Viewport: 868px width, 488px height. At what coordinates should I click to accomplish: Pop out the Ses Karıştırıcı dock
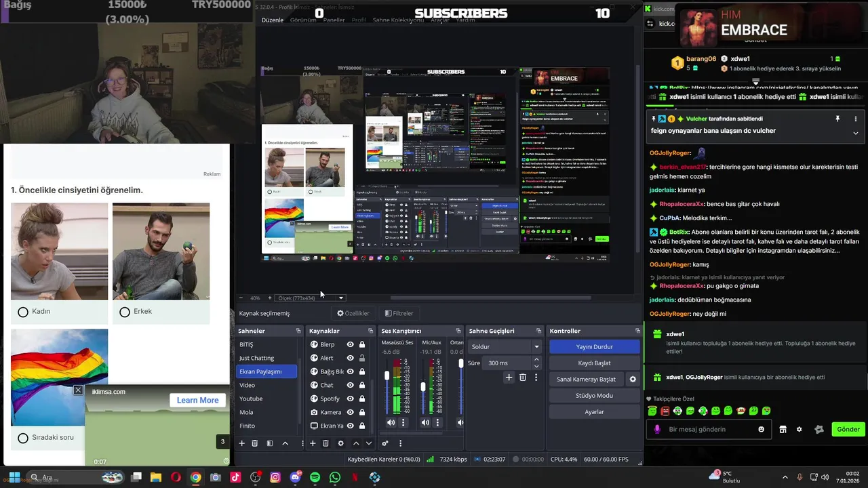[x=458, y=331]
